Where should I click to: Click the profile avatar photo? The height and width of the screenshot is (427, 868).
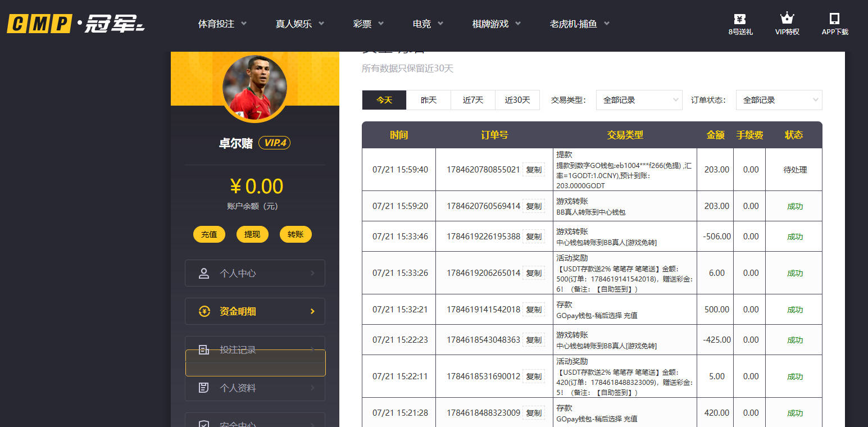coord(255,88)
